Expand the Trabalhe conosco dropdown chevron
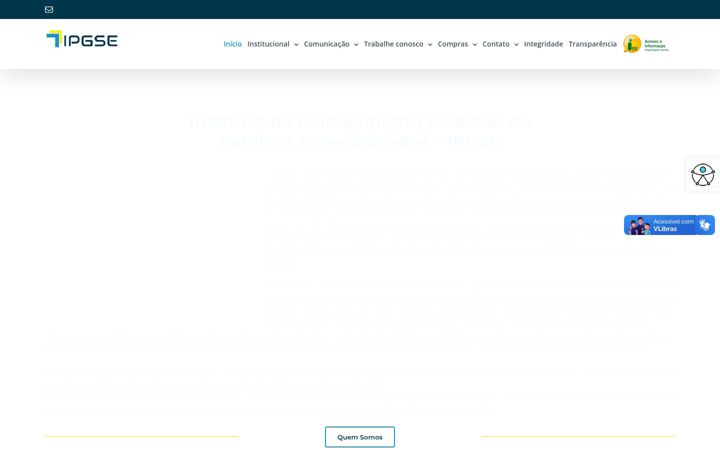 coord(430,45)
